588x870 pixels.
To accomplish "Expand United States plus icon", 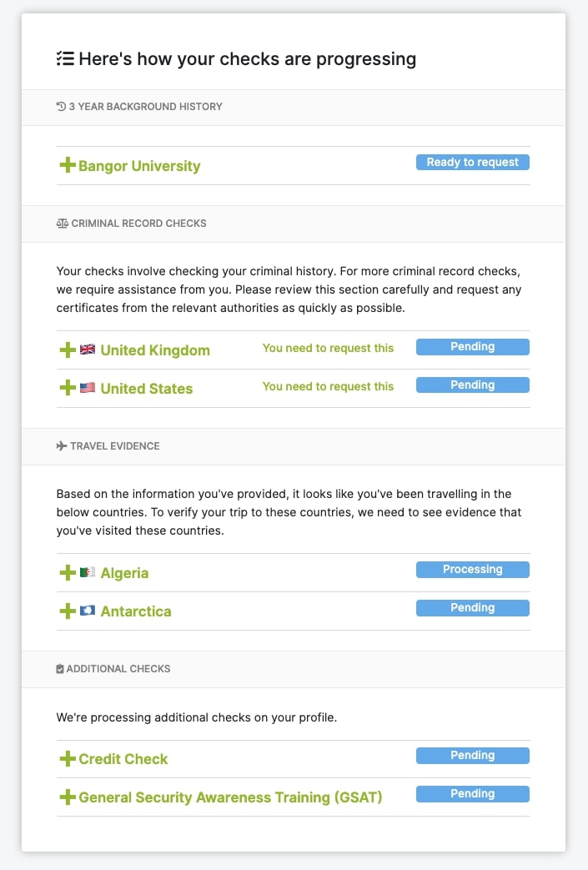I will click(68, 387).
